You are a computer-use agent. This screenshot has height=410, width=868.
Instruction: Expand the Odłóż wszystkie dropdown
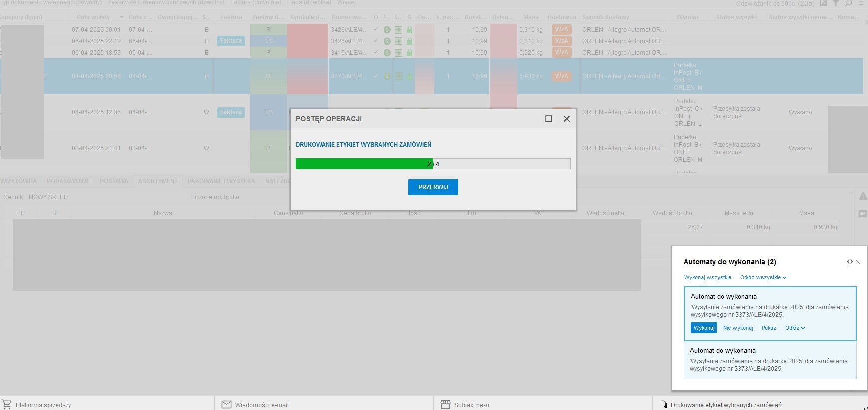coord(763,277)
